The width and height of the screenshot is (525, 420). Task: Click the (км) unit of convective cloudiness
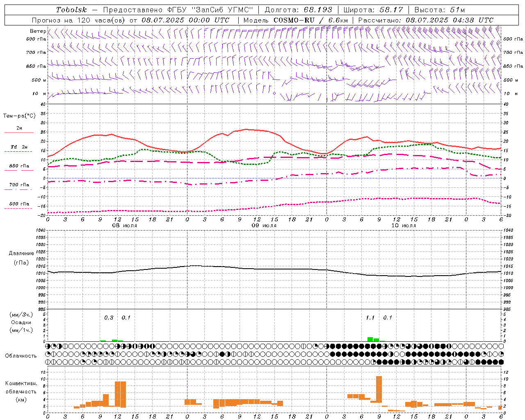click(21, 399)
